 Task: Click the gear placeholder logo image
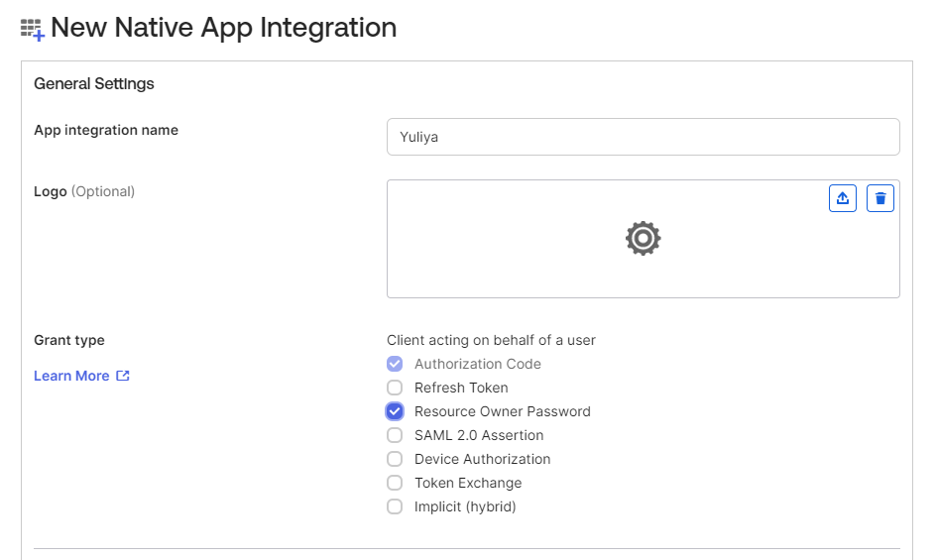(x=643, y=239)
